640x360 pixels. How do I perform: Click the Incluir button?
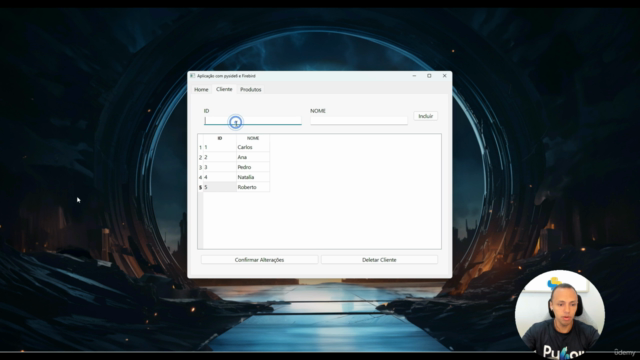[x=425, y=116]
